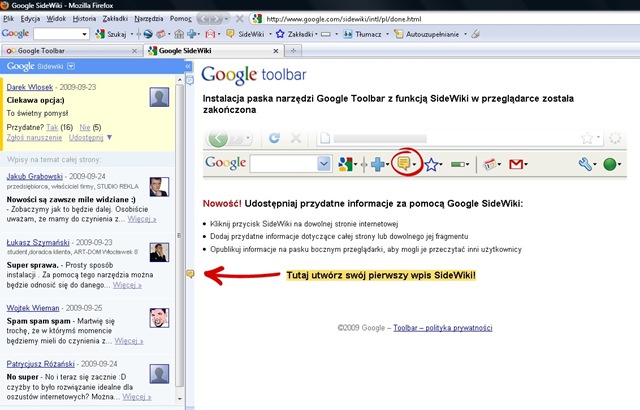Close the Google SideWiki tab
Viewport: 640px width, 410px height.
click(276, 51)
